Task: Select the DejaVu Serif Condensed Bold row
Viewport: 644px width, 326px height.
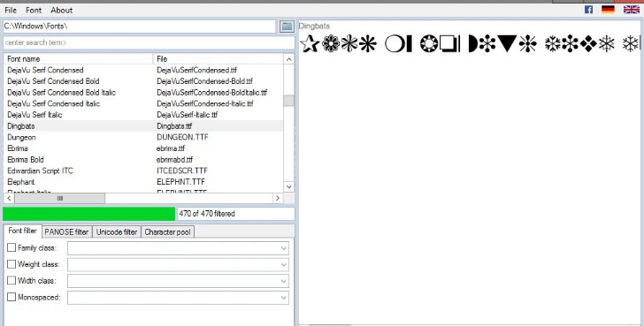Action: click(143, 81)
